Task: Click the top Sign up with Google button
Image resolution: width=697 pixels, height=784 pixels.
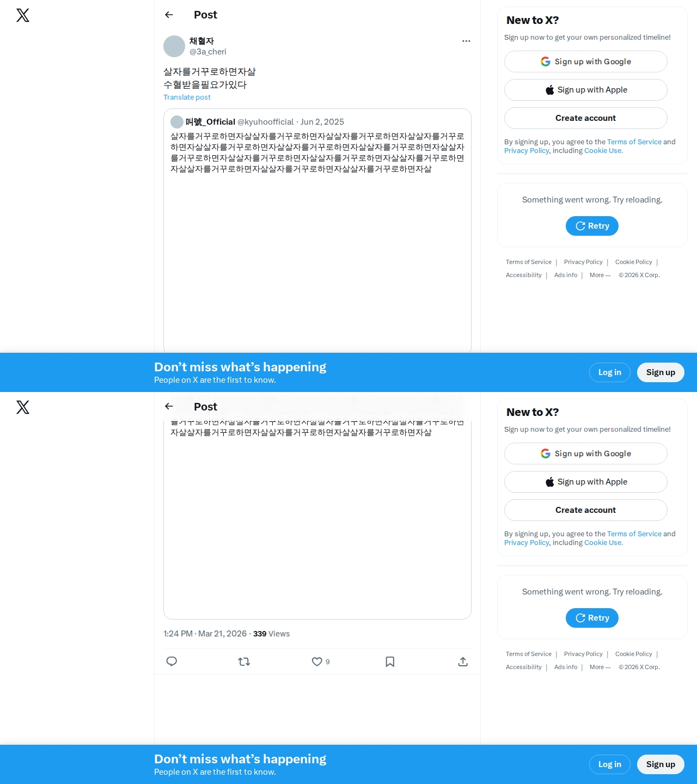Action: coord(585,62)
